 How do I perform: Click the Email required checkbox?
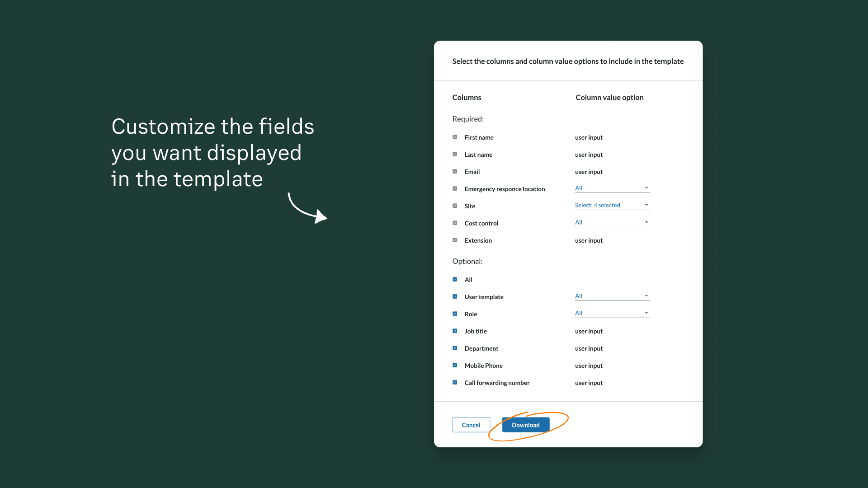click(455, 171)
